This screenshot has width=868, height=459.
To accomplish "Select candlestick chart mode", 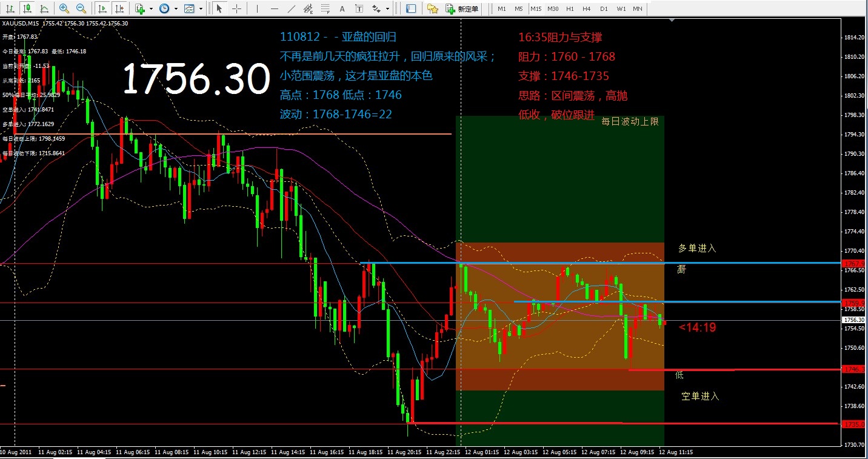I will [27, 8].
